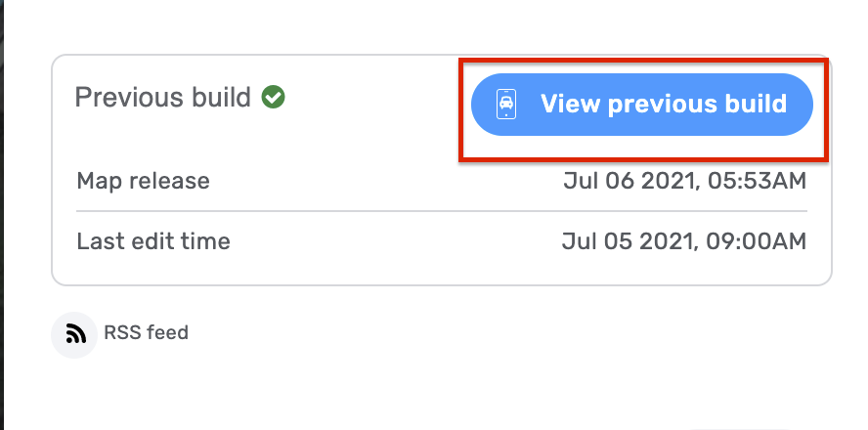Select the "Previous build" card heading
Screen dimensions: 868x430
coord(163,99)
